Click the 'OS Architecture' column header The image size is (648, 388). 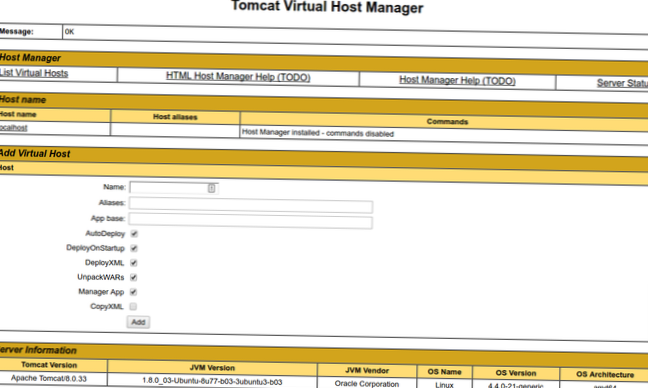click(x=605, y=375)
